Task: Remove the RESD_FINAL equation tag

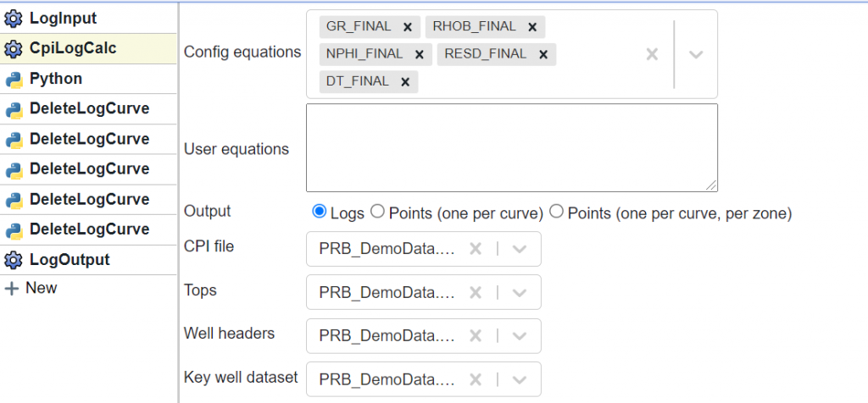Action: pos(543,54)
